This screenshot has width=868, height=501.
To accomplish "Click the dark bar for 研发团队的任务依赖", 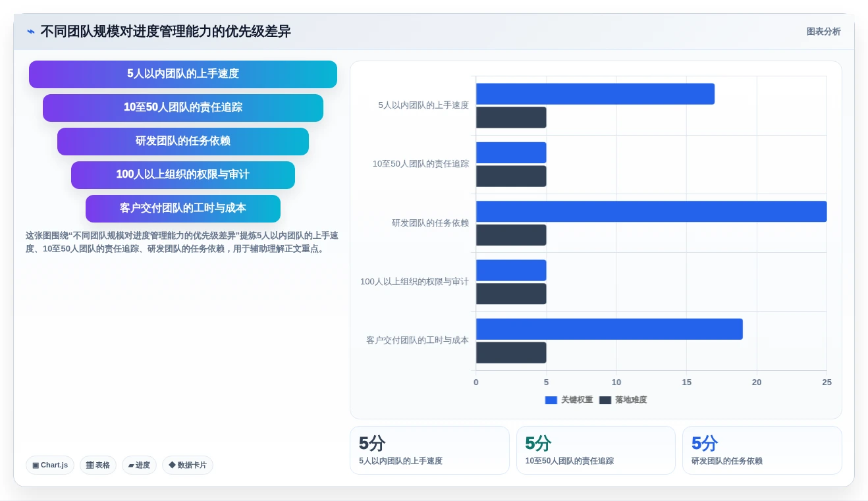I will point(511,235).
